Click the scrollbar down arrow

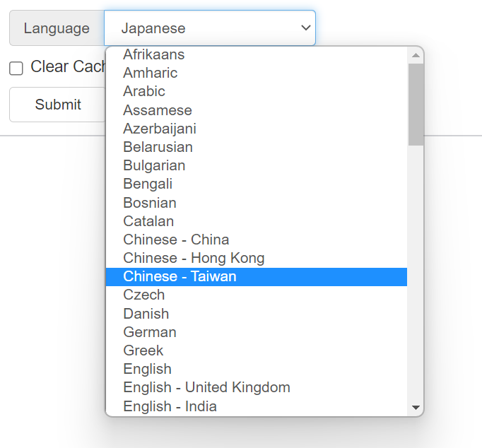coord(416,408)
